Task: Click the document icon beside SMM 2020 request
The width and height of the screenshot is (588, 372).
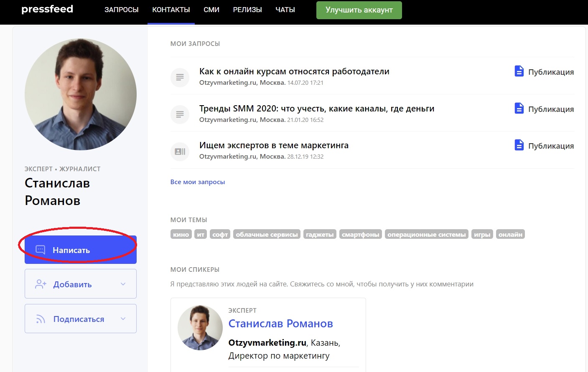Action: tap(180, 114)
